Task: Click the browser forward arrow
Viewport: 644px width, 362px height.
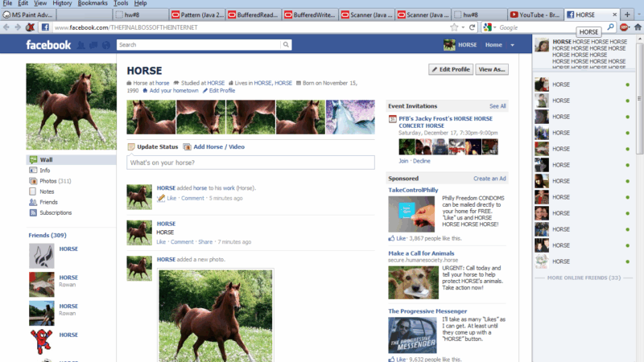Action: [x=18, y=27]
